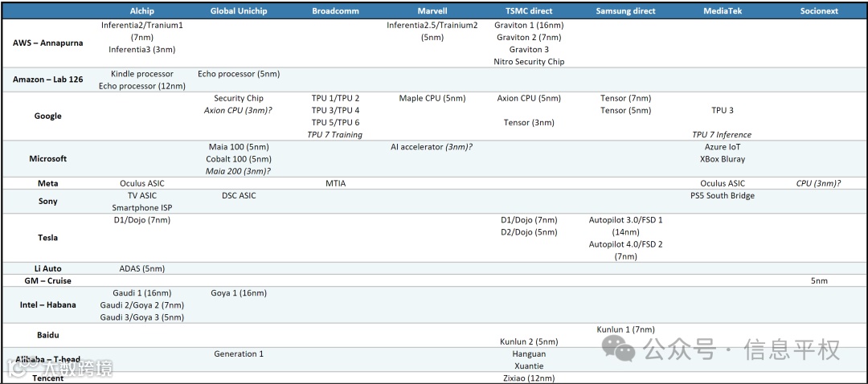The image size is (868, 384).
Task: Click the TPU 5/TPU 6 entry
Action: pyautogui.click(x=335, y=122)
